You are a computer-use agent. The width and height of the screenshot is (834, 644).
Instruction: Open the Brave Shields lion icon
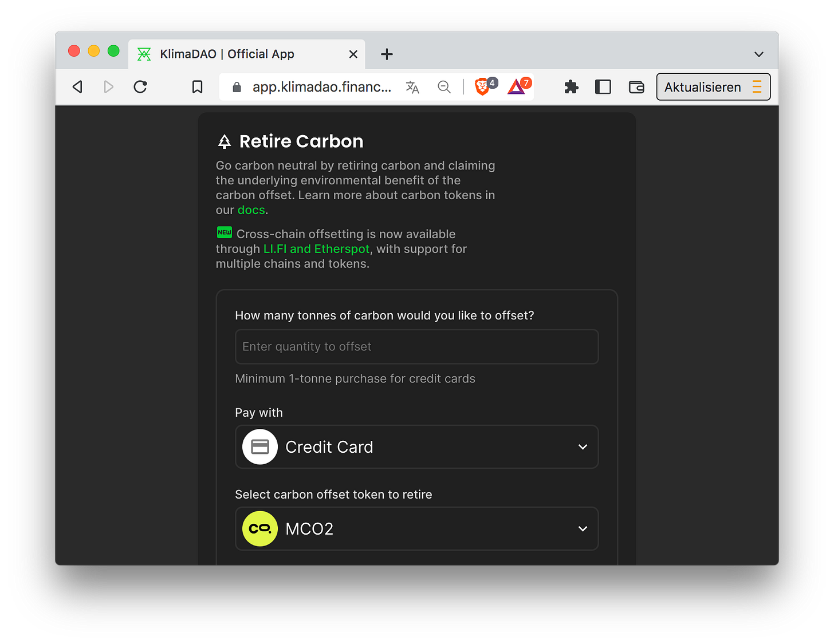482,86
